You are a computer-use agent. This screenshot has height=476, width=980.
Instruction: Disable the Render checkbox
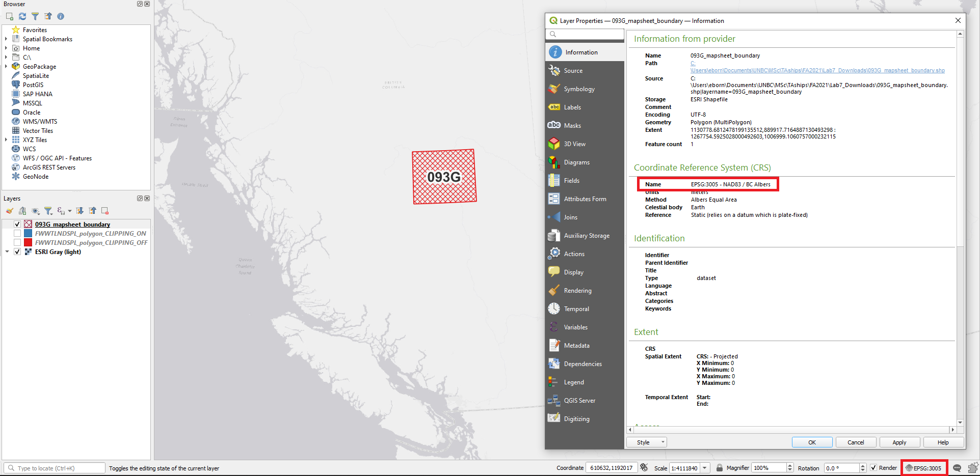(x=875, y=467)
